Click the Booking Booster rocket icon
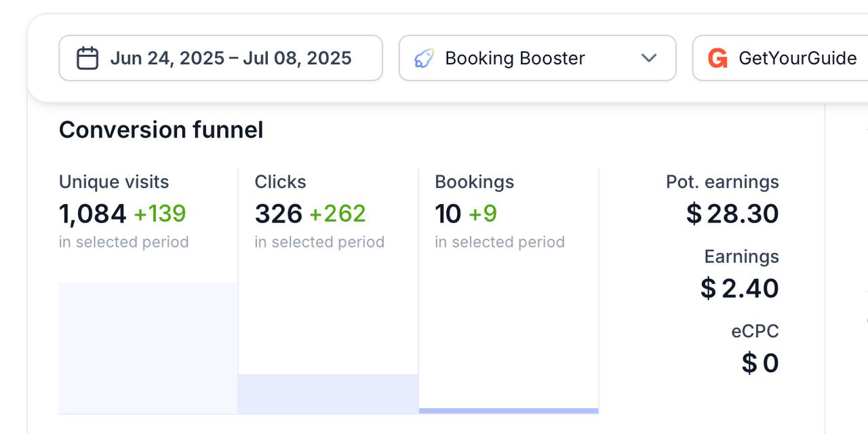Viewport: 868px width, 434px height. [425, 58]
